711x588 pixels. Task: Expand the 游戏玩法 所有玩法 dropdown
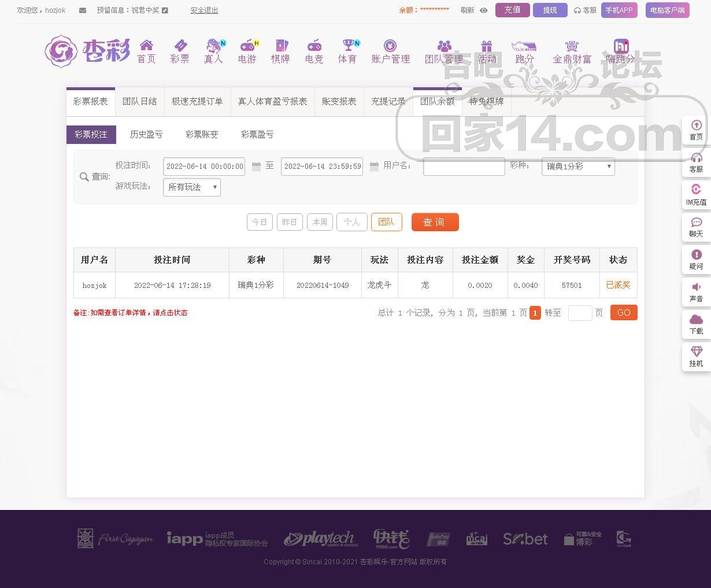click(192, 187)
